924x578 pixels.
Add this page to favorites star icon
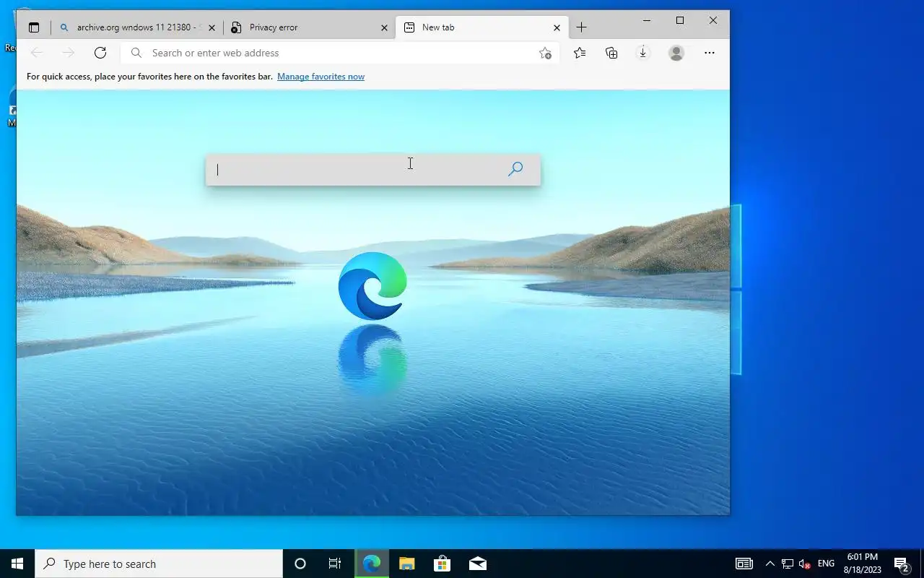545,53
